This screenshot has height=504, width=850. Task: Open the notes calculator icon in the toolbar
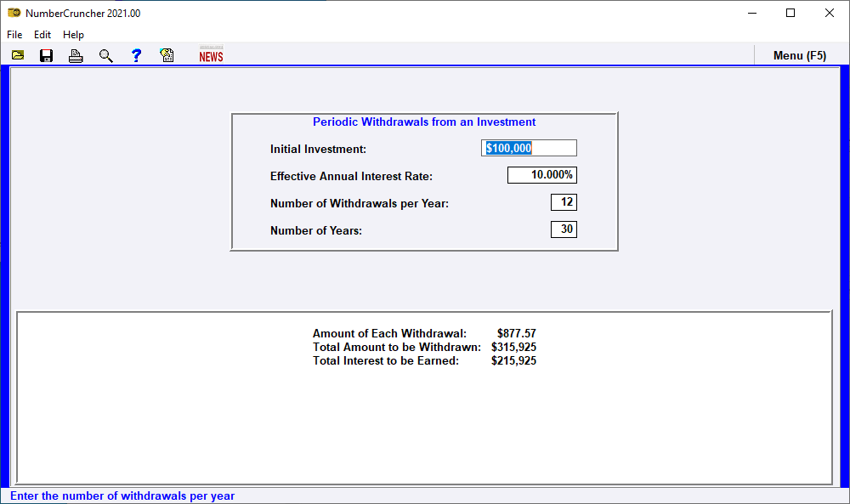point(167,55)
